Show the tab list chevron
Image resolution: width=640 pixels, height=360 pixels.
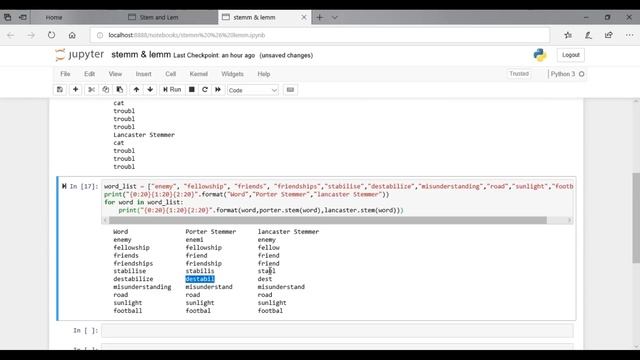pyautogui.click(x=335, y=18)
